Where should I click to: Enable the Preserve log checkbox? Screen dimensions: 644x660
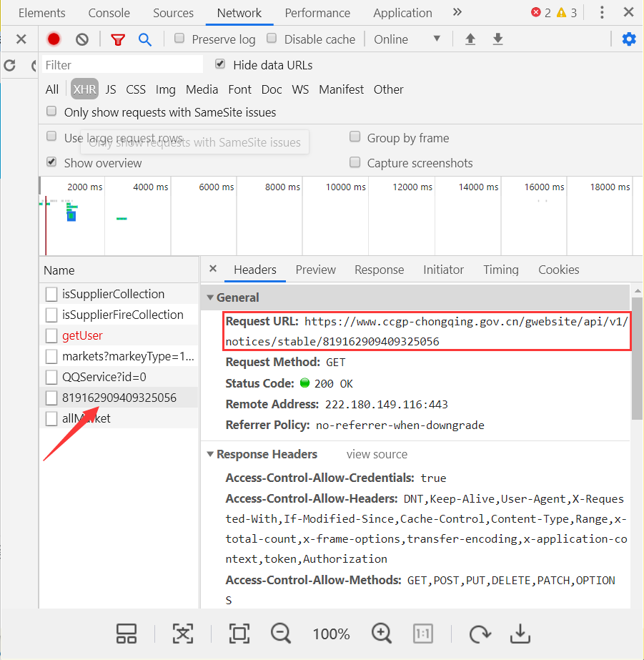[179, 39]
